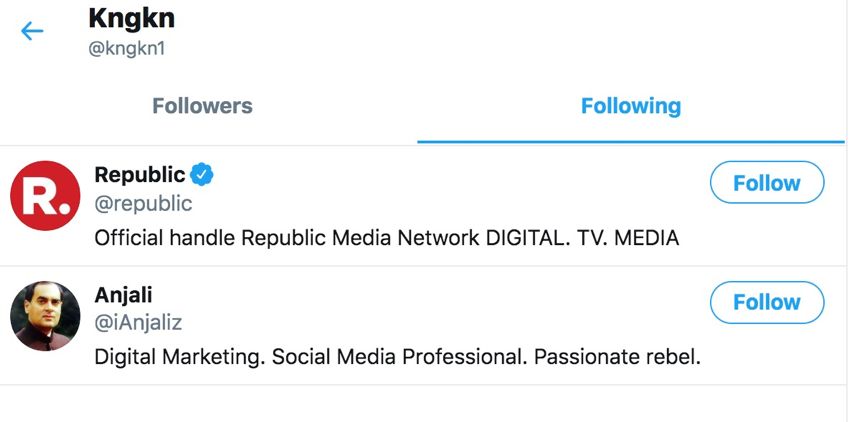Click the @iAnjaliz handle

138,323
